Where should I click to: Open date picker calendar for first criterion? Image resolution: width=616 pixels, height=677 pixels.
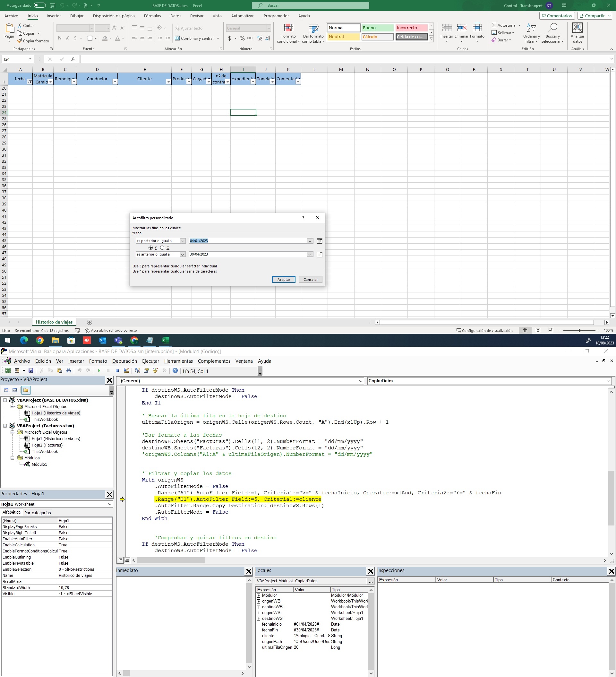319,241
